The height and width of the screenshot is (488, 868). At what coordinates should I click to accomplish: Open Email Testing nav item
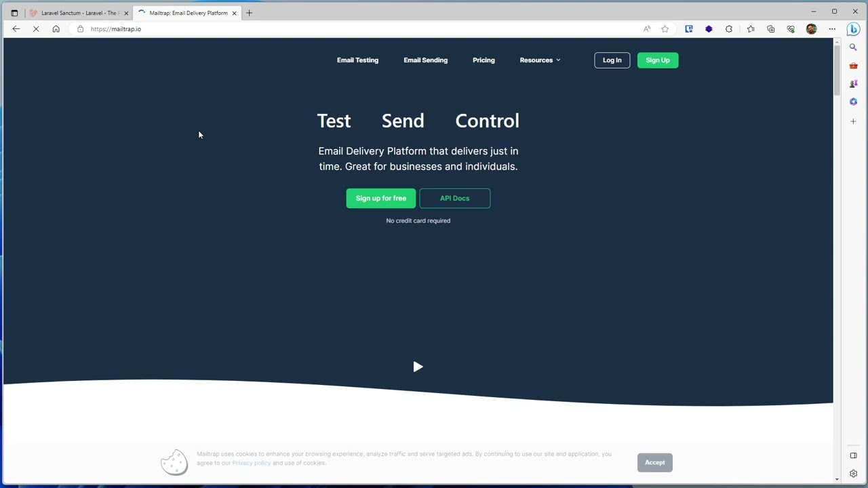pyautogui.click(x=357, y=60)
